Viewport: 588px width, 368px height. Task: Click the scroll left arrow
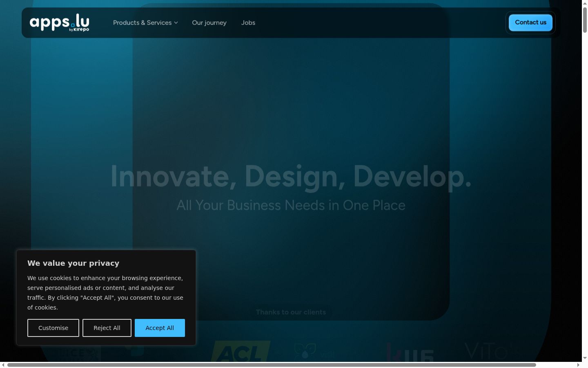pos(3,365)
